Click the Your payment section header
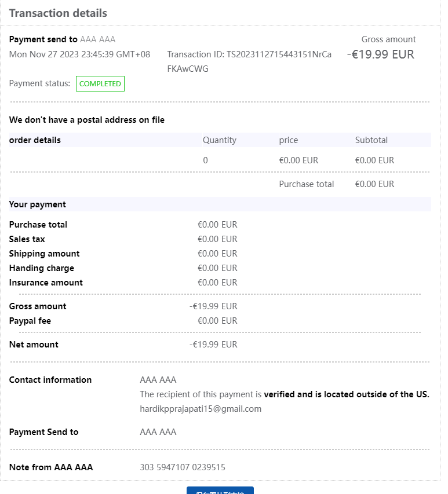 click(x=38, y=204)
